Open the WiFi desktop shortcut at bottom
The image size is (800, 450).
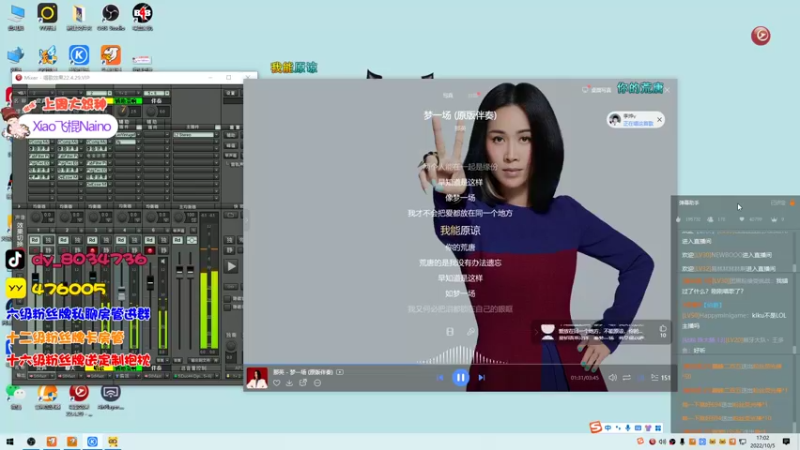[x=111, y=396]
